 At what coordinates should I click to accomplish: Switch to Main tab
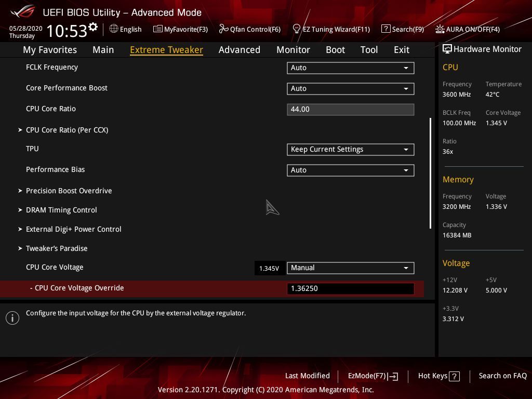click(103, 50)
